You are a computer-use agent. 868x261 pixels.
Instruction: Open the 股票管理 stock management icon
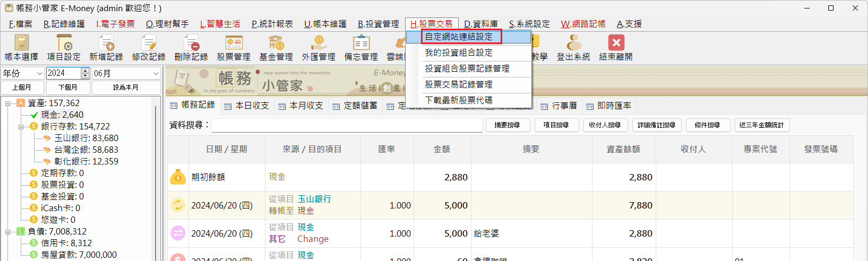pyautogui.click(x=234, y=47)
